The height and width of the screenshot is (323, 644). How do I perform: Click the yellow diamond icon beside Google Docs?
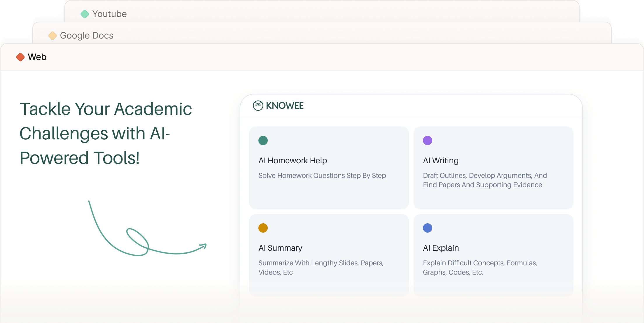coord(52,36)
